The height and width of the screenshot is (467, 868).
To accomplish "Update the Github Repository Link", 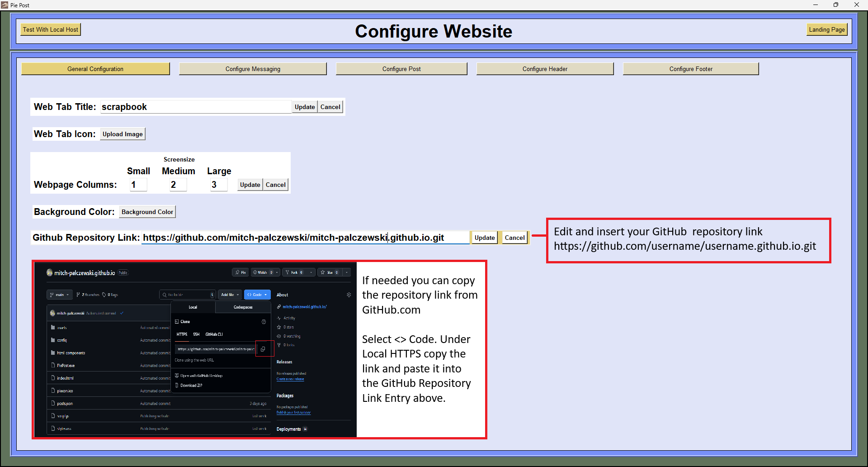I will [x=485, y=238].
